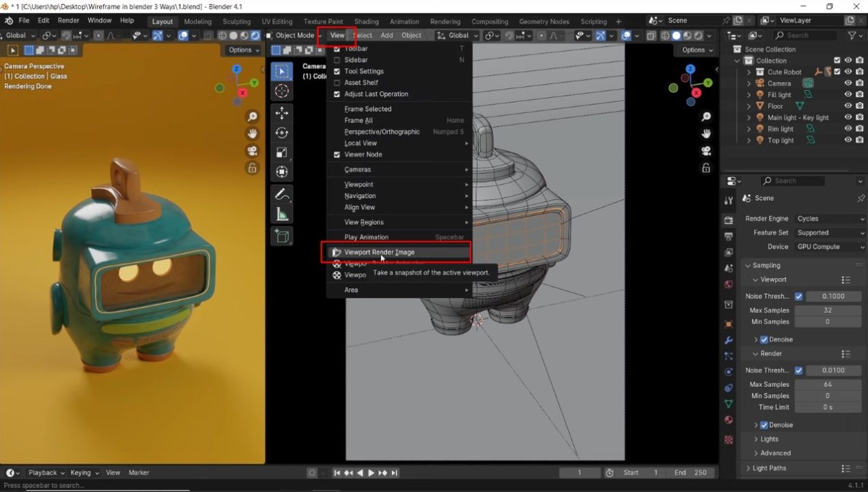Hide the Fill light in outliner
This screenshot has width=868, height=492.
[x=848, y=95]
